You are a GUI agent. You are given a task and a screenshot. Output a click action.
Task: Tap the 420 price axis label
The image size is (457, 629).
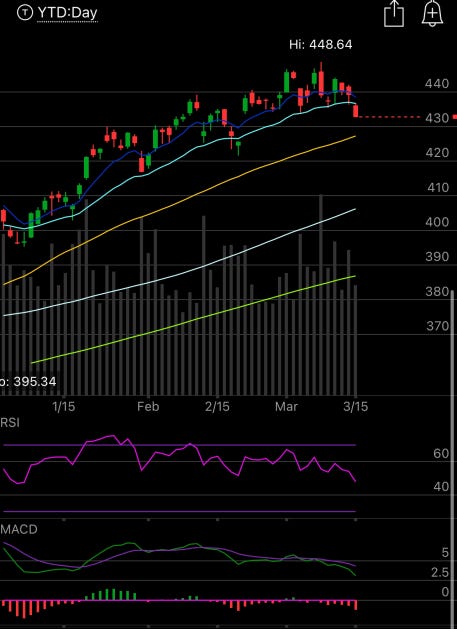[437, 153]
